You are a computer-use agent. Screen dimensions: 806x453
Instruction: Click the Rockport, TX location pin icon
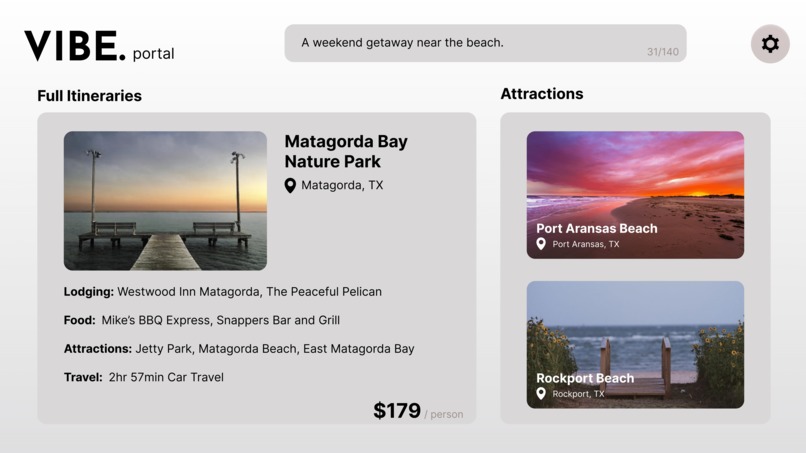coord(541,393)
